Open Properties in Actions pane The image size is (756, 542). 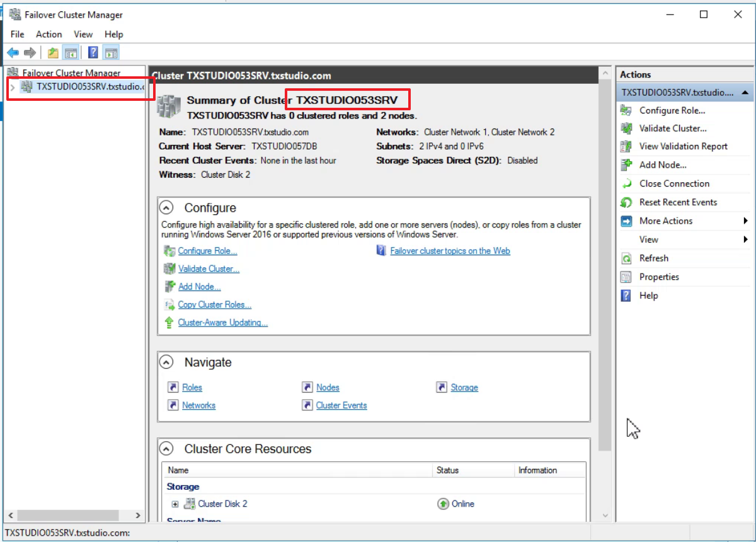[x=659, y=277]
